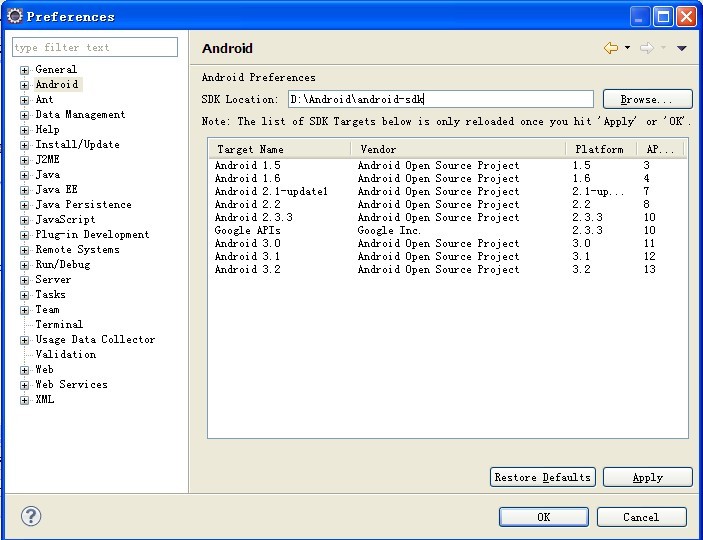
Task: Select the Android 3.2 target row
Action: coord(448,270)
